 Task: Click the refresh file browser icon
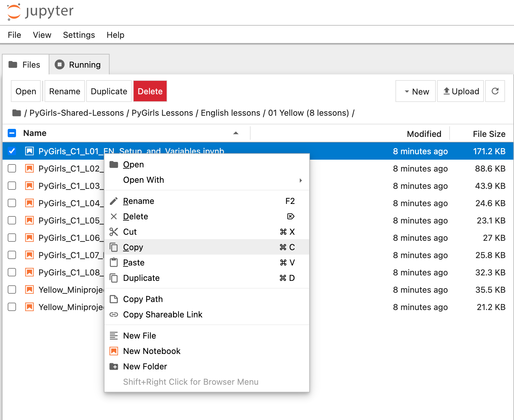click(x=495, y=91)
